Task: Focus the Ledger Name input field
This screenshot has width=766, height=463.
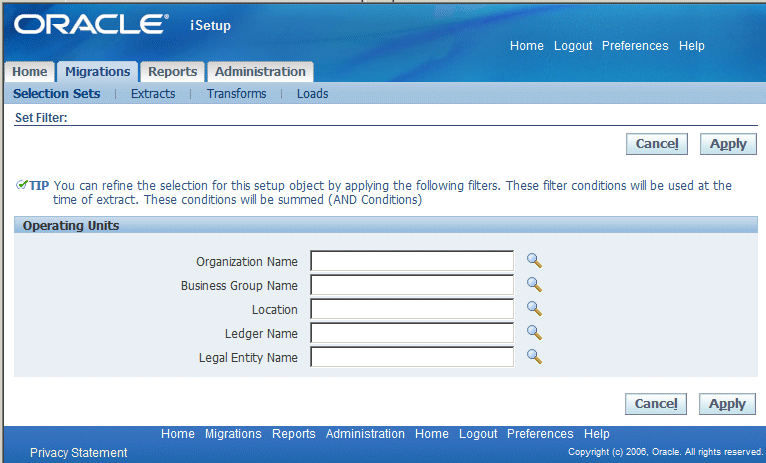Action: 412,333
